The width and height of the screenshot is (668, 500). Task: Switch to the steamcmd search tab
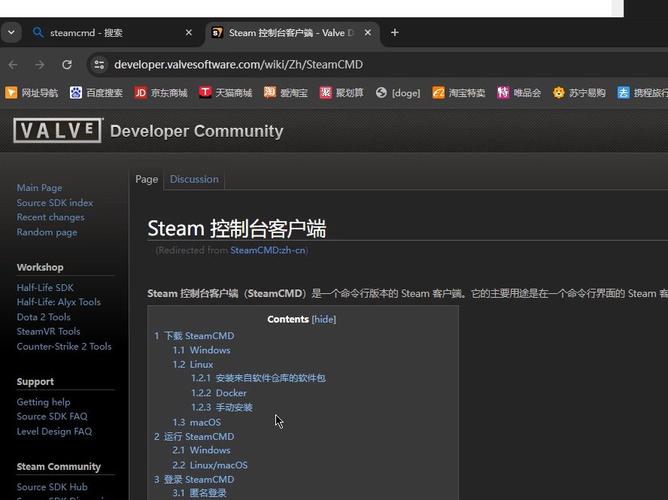(x=113, y=33)
